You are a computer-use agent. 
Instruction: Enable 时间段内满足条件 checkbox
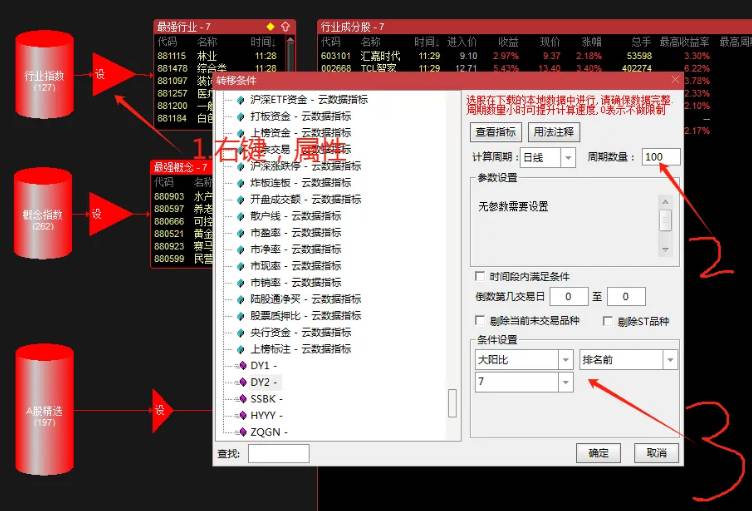pos(480,276)
